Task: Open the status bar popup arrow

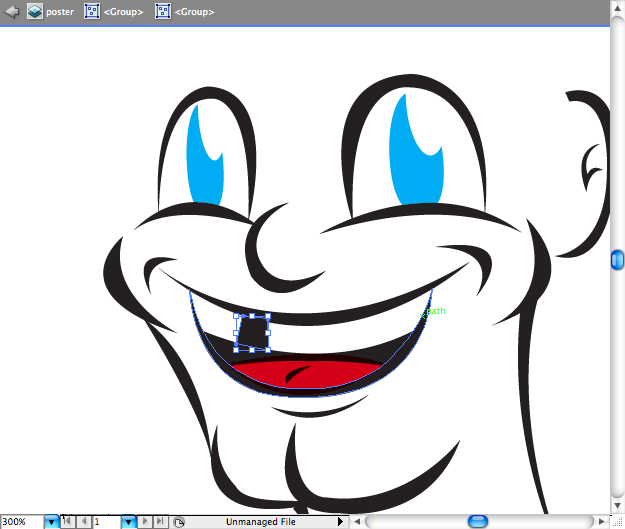Action: pos(340,521)
